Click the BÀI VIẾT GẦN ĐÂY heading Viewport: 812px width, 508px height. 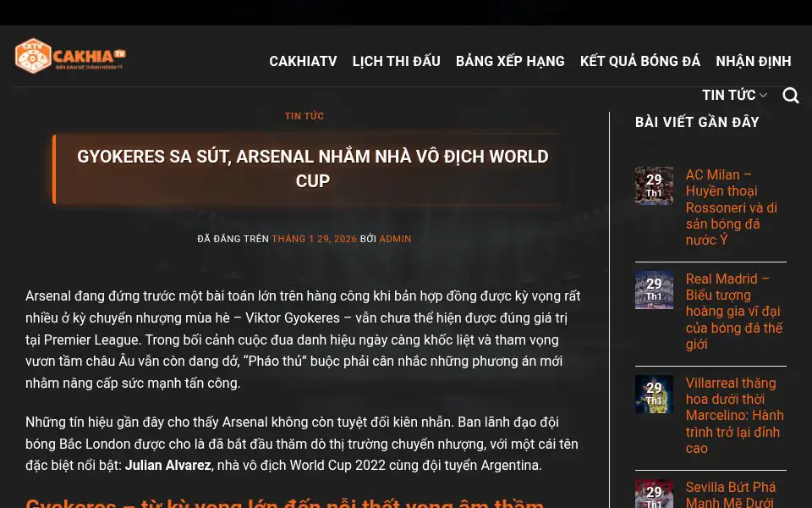click(x=697, y=122)
